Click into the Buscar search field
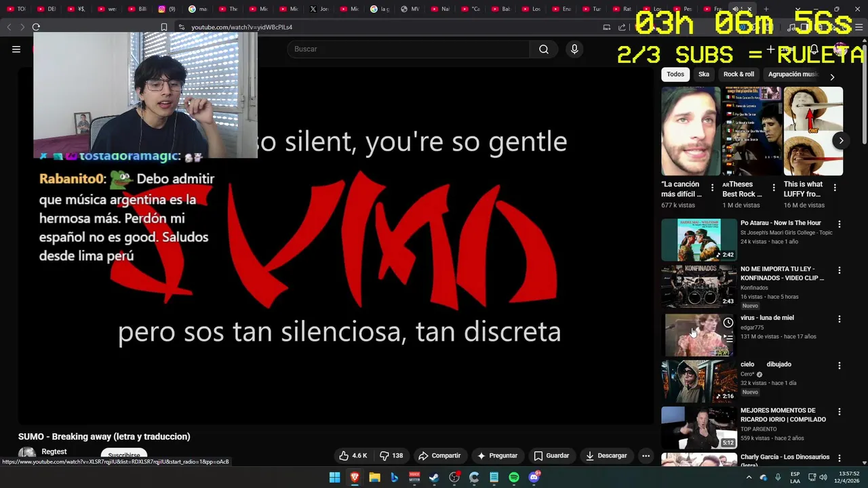Image resolution: width=868 pixels, height=488 pixels. [x=408, y=49]
